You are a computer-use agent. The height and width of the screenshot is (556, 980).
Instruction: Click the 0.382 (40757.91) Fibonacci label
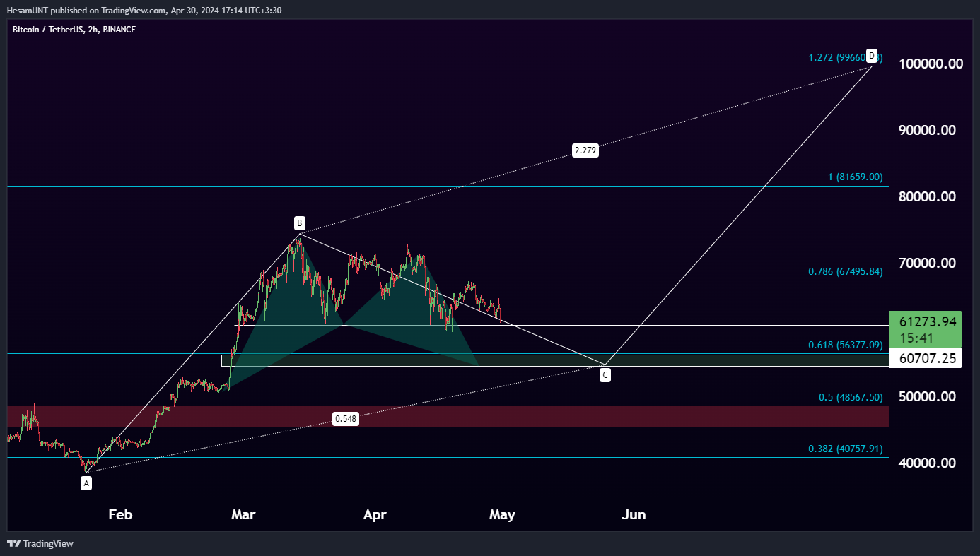(846, 449)
